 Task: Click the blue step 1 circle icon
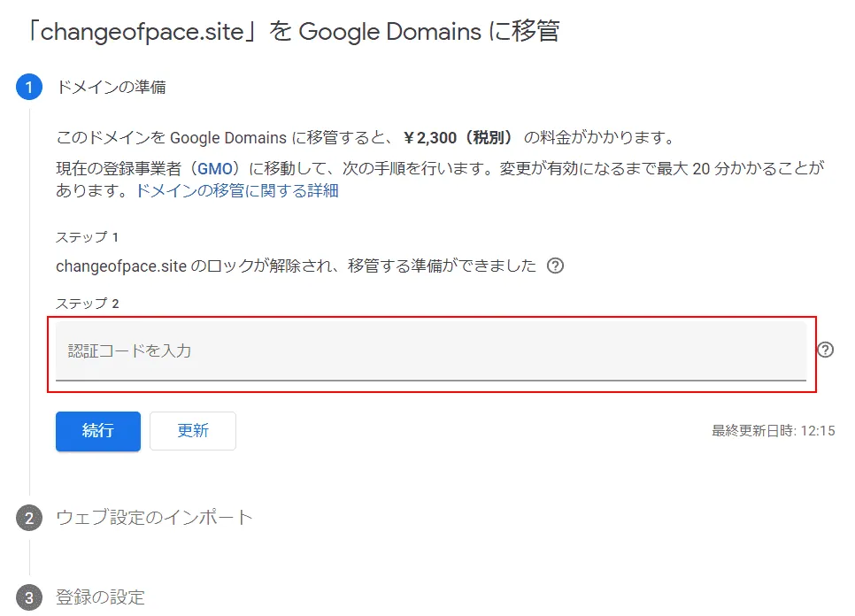point(29,87)
